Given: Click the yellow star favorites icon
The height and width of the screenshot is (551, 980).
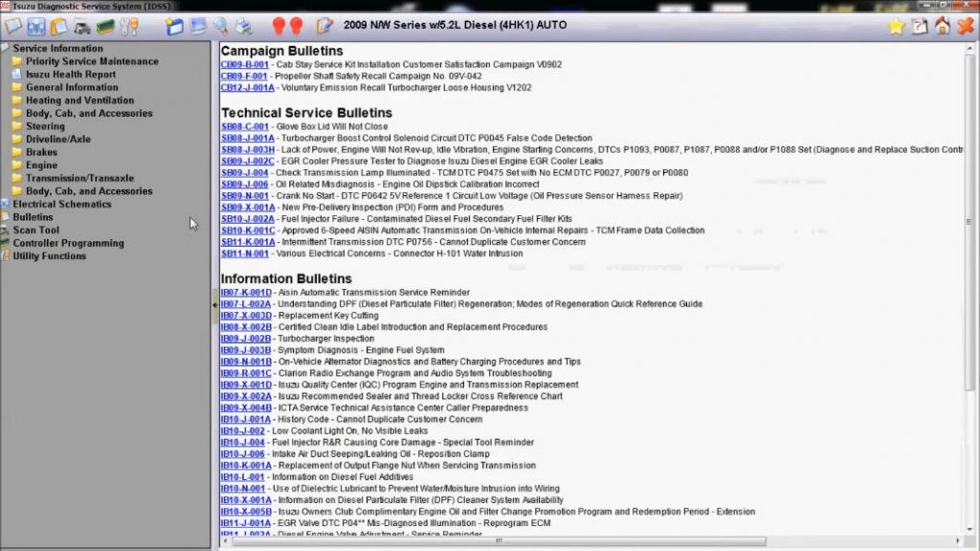Looking at the screenshot, I should coord(896,26).
